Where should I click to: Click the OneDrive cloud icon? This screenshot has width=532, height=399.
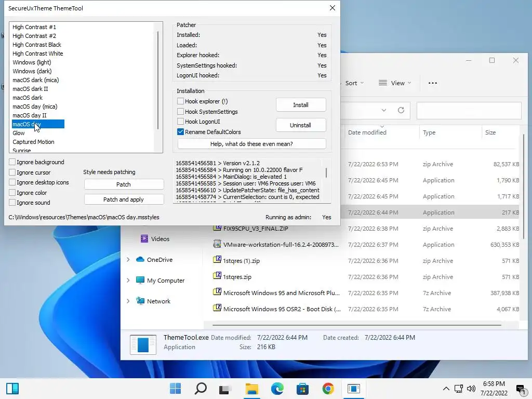pyautogui.click(x=140, y=260)
